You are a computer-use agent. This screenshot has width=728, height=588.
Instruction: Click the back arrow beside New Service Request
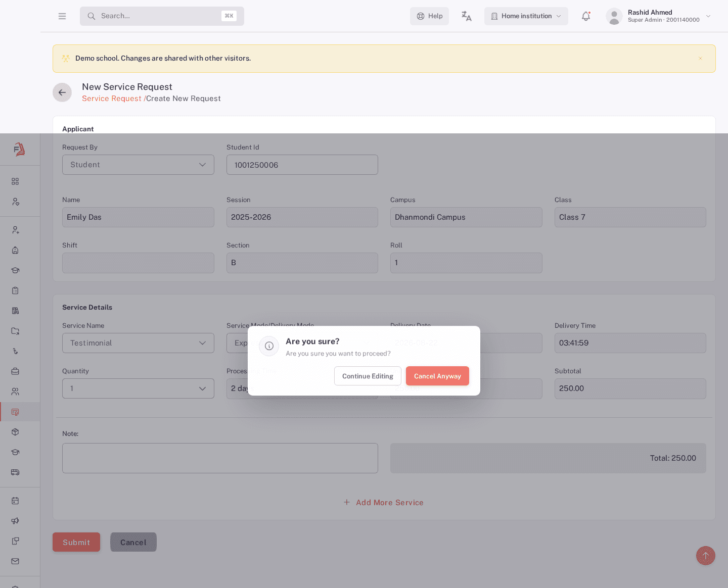point(62,92)
